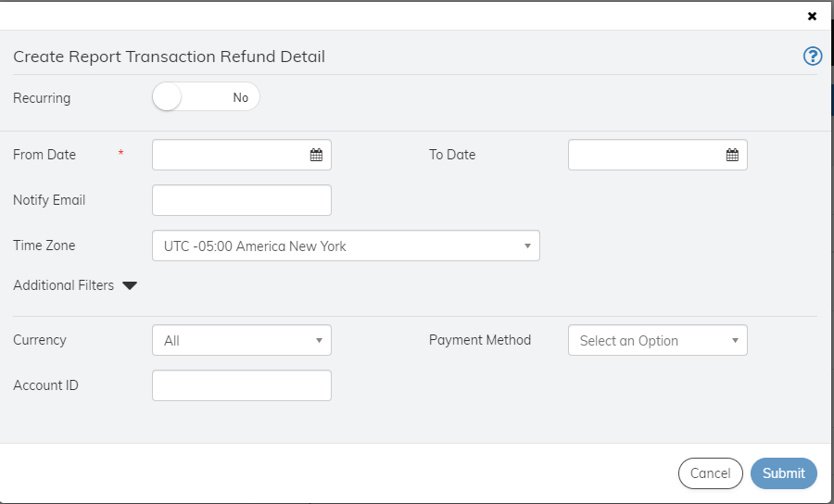The image size is (834, 504).
Task: Open the From Date calendar picker icon
Action: click(x=316, y=155)
